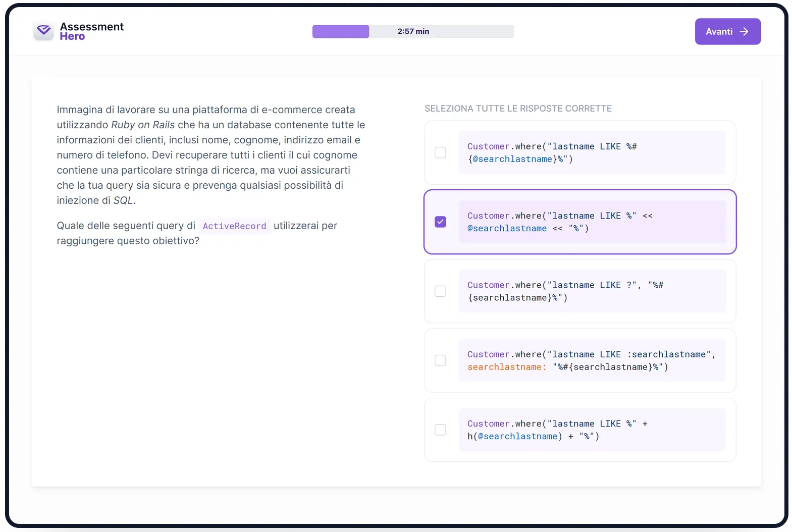Viewport: 792px width, 532px height.
Task: Click the Avanti label to proceed
Action: click(719, 32)
